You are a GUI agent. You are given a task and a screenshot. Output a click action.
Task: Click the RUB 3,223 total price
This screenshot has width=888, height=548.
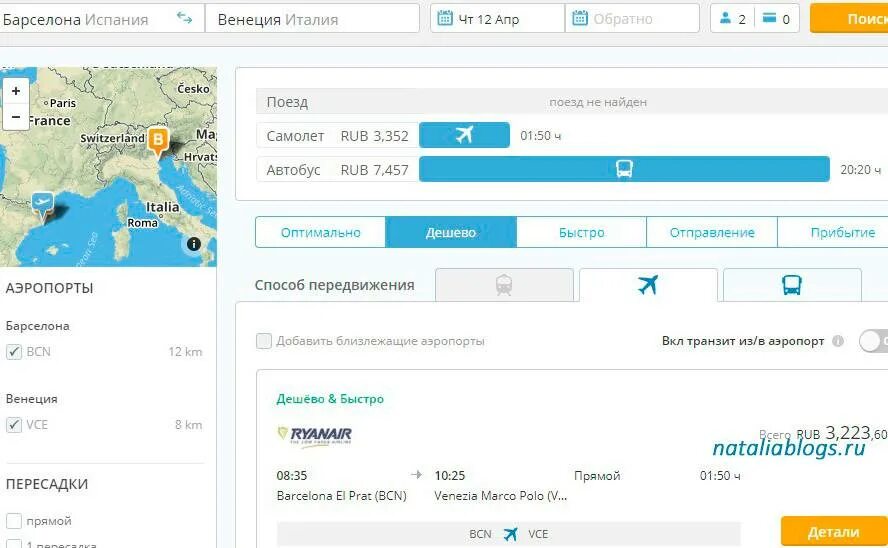(x=842, y=434)
